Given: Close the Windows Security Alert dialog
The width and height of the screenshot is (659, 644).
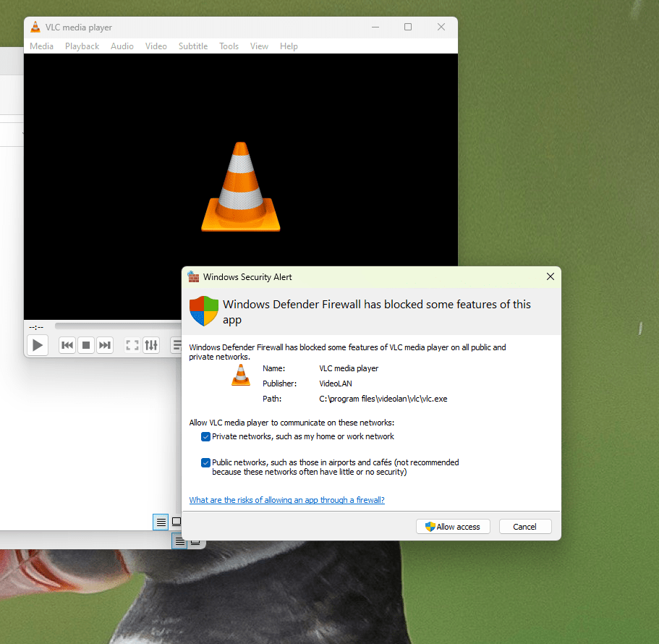Looking at the screenshot, I should (550, 276).
